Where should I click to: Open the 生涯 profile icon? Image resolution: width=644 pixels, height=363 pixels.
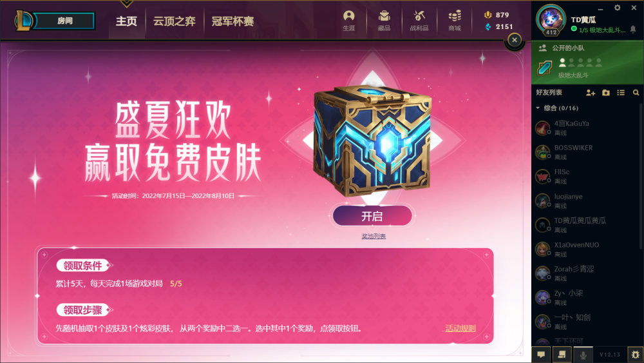click(348, 21)
